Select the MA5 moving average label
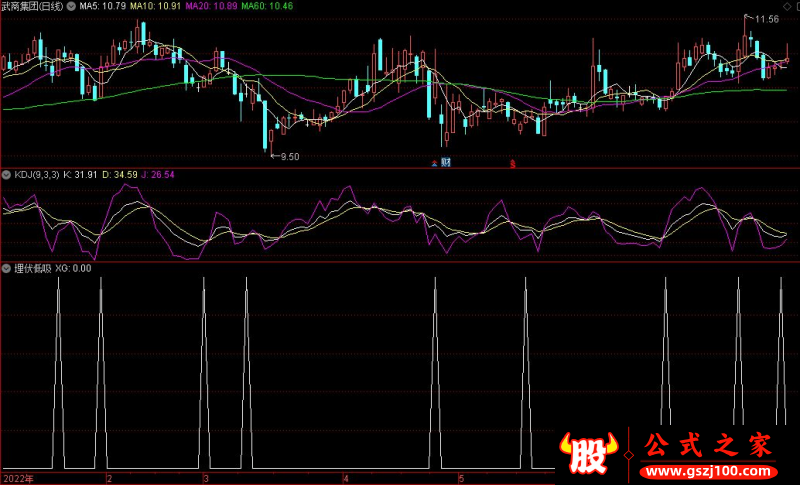The height and width of the screenshot is (485, 800). pyautogui.click(x=103, y=6)
